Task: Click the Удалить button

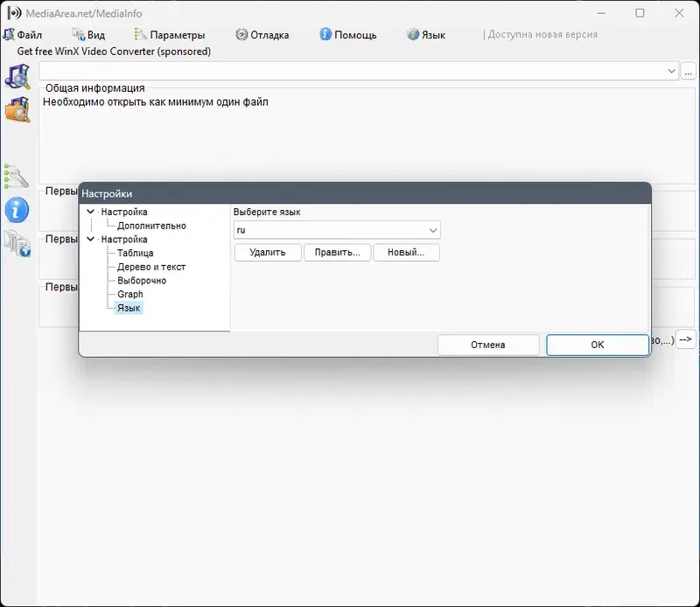Action: tap(268, 252)
